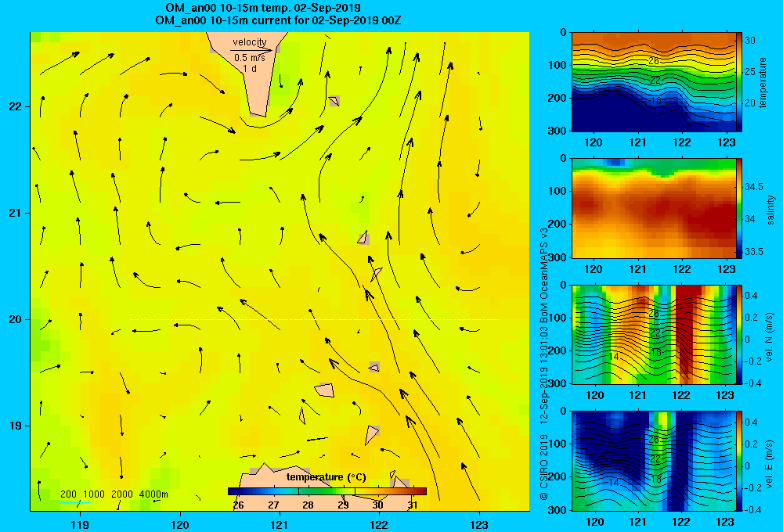Click the velocity legend reference arrow
The width and height of the screenshot is (783, 532).
(251, 50)
